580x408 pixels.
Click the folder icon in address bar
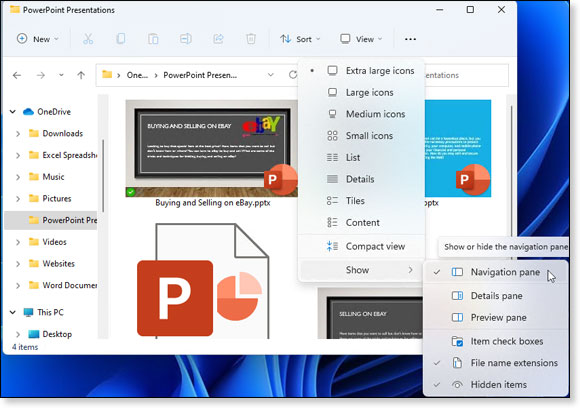107,75
